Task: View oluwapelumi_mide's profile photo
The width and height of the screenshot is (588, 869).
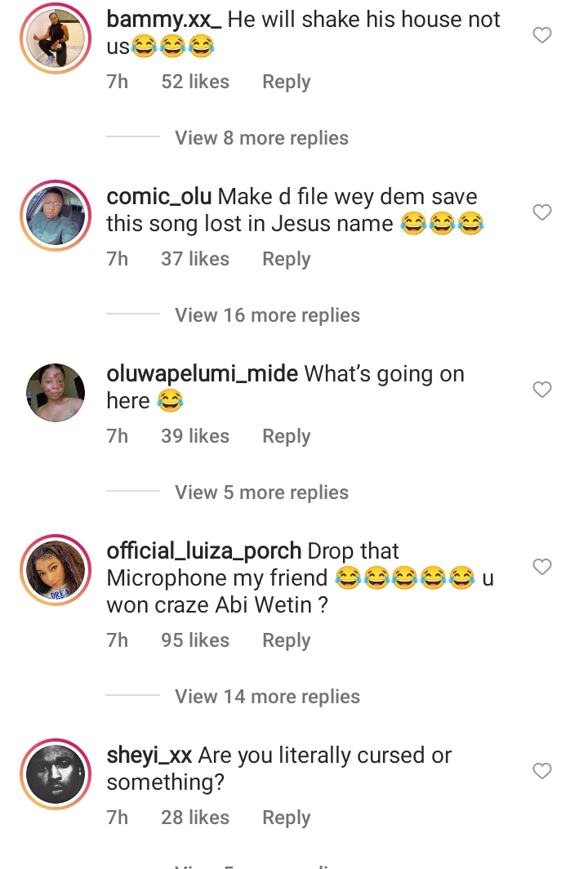Action: pos(56,393)
